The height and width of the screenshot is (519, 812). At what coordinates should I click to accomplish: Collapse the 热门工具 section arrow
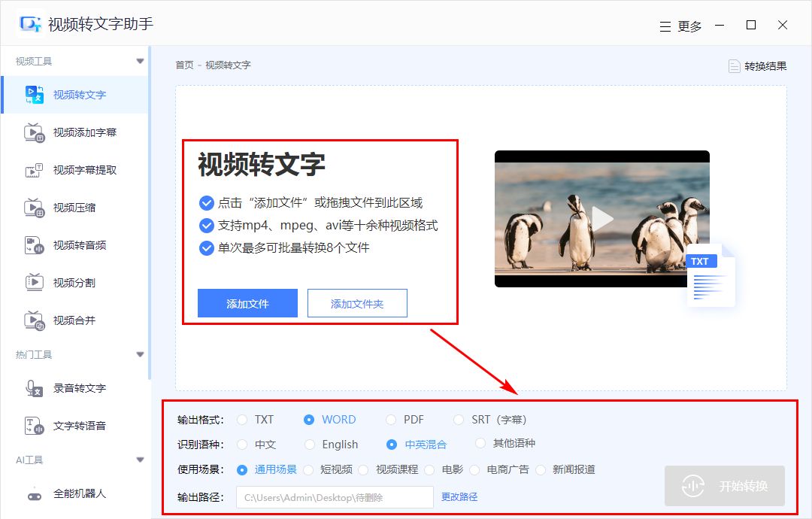[140, 355]
